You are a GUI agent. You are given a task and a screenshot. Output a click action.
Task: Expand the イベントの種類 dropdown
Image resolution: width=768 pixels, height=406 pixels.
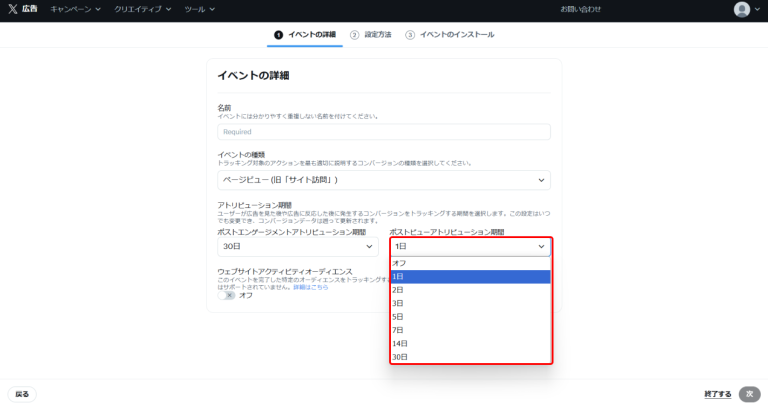point(383,180)
